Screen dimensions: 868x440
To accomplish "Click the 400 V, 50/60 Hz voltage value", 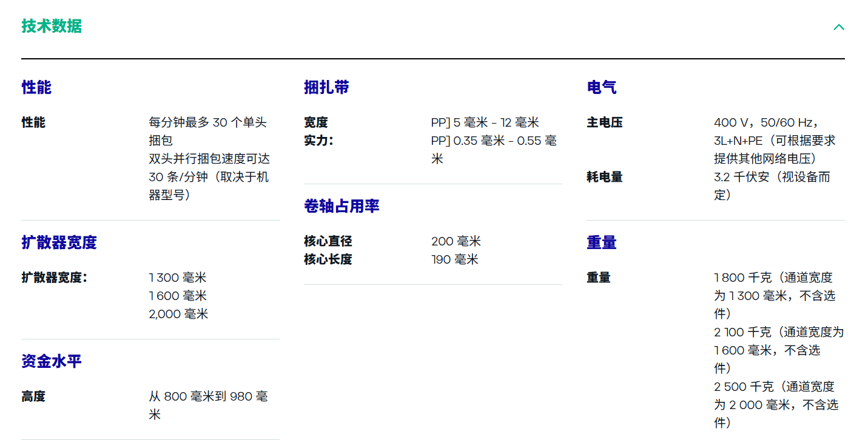I will pos(767,122).
